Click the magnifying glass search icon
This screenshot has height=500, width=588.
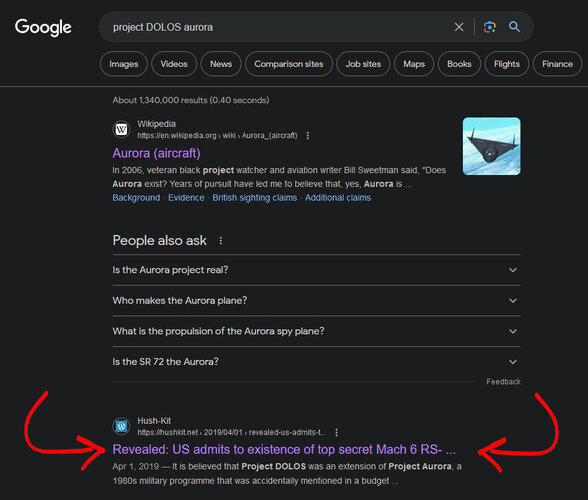pos(514,27)
